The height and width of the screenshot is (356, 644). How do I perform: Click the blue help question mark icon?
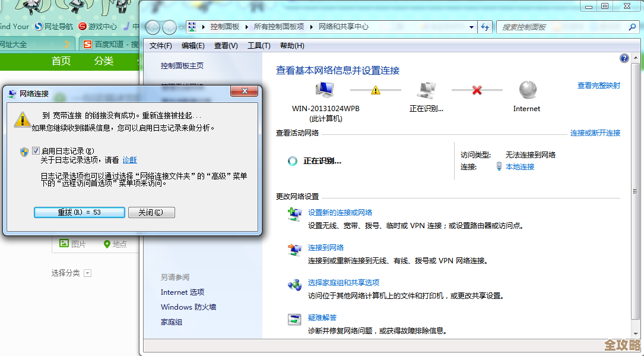624,58
